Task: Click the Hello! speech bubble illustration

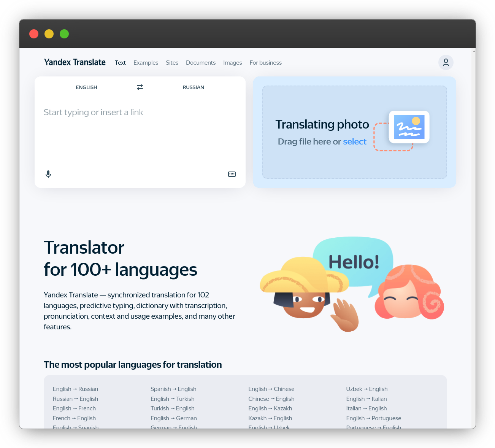Action: tap(353, 262)
